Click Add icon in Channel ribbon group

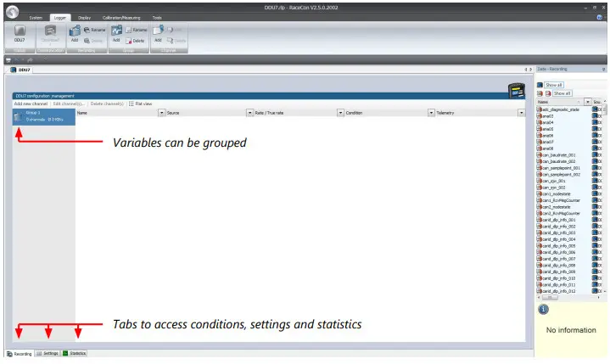[158, 31]
